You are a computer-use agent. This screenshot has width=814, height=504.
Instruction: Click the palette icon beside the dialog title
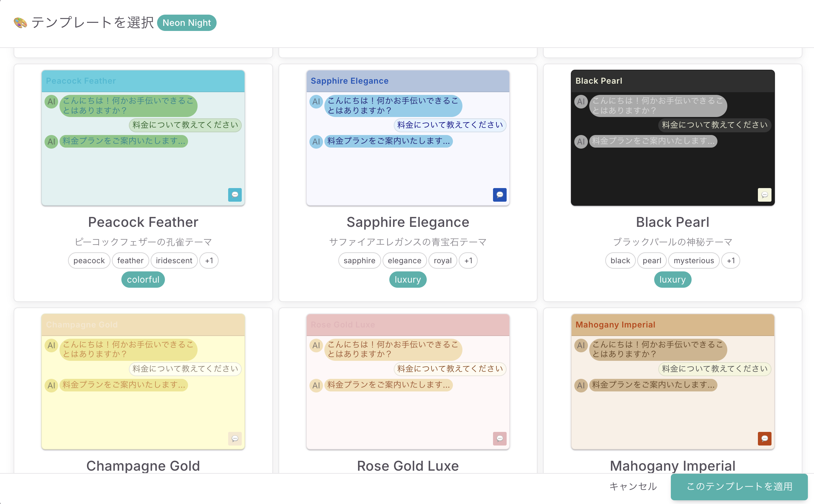pyautogui.click(x=20, y=23)
